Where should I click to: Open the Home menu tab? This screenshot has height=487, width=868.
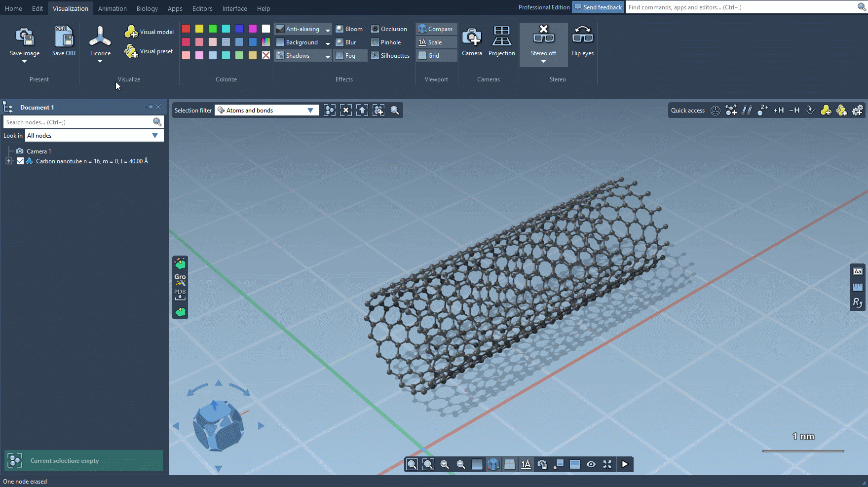coord(13,8)
